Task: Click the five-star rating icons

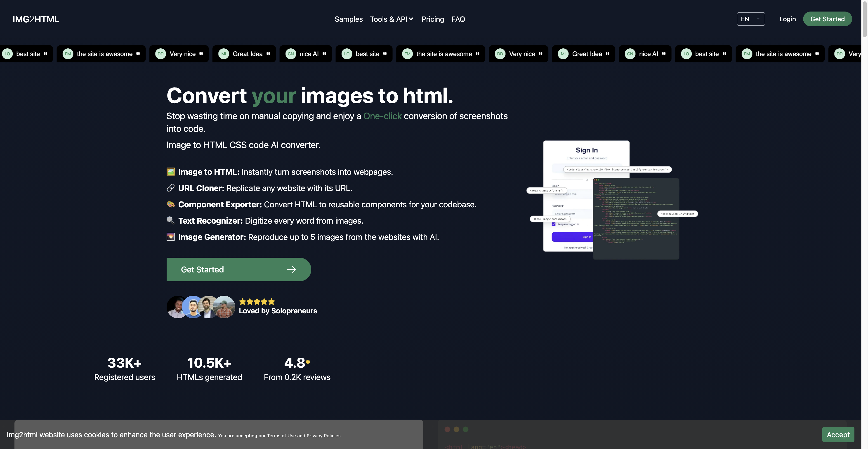Action: pyautogui.click(x=257, y=302)
